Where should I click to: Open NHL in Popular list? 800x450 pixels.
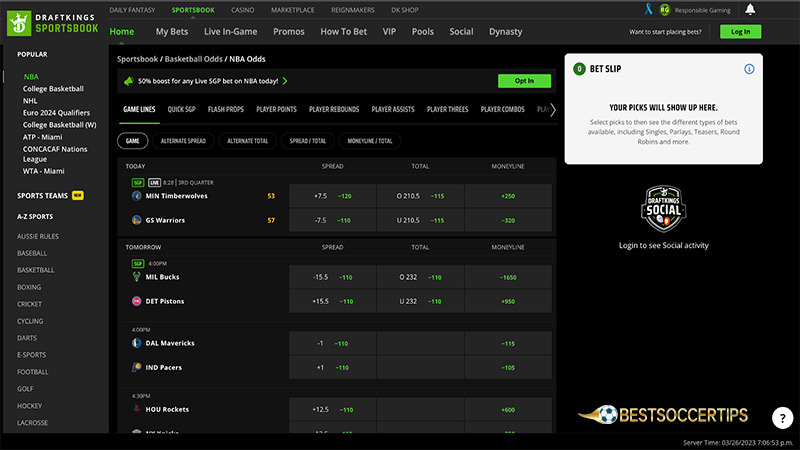point(30,101)
